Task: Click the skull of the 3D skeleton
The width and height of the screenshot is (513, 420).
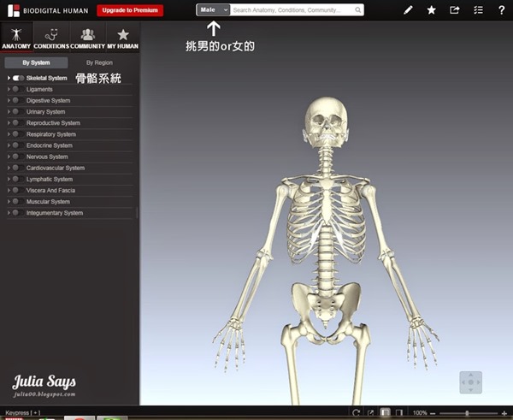Action: pos(326,121)
